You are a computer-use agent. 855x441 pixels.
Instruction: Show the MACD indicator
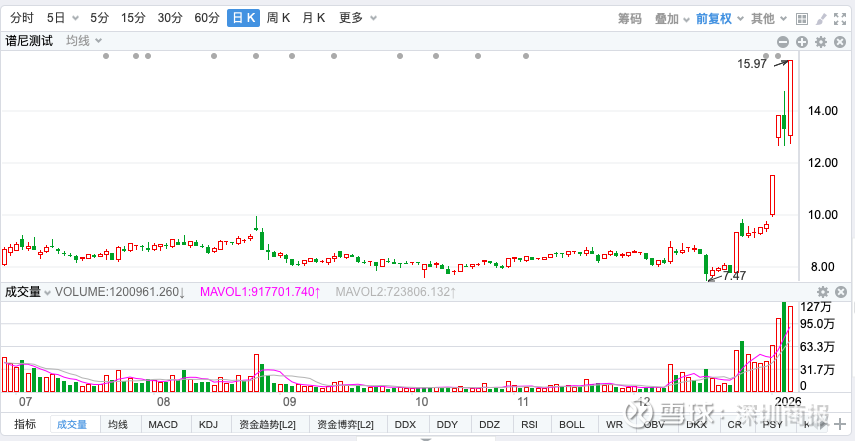tap(163, 425)
